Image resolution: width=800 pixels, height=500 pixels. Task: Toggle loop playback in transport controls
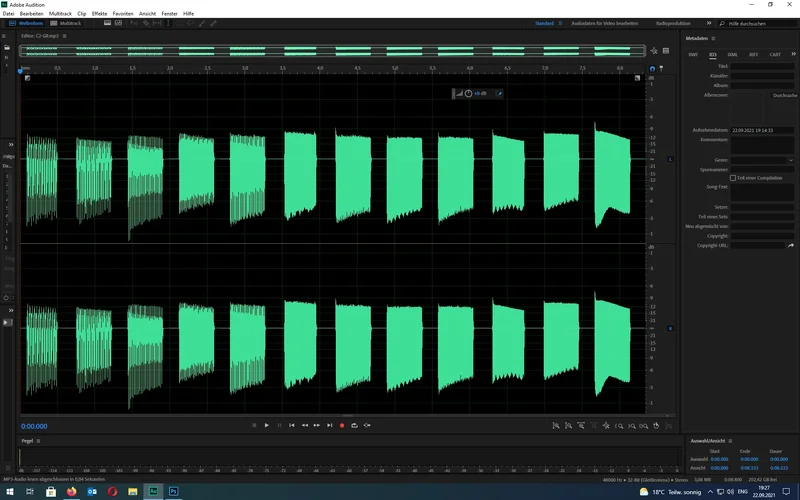[x=354, y=425]
